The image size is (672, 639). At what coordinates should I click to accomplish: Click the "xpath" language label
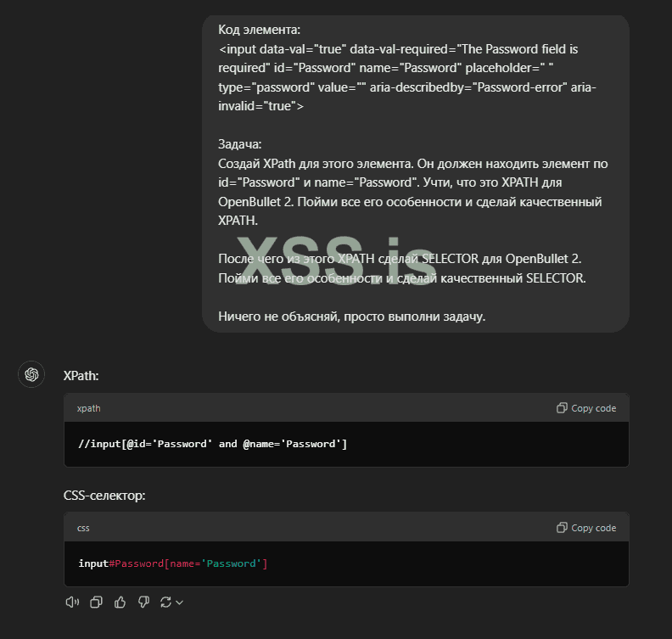(88, 408)
